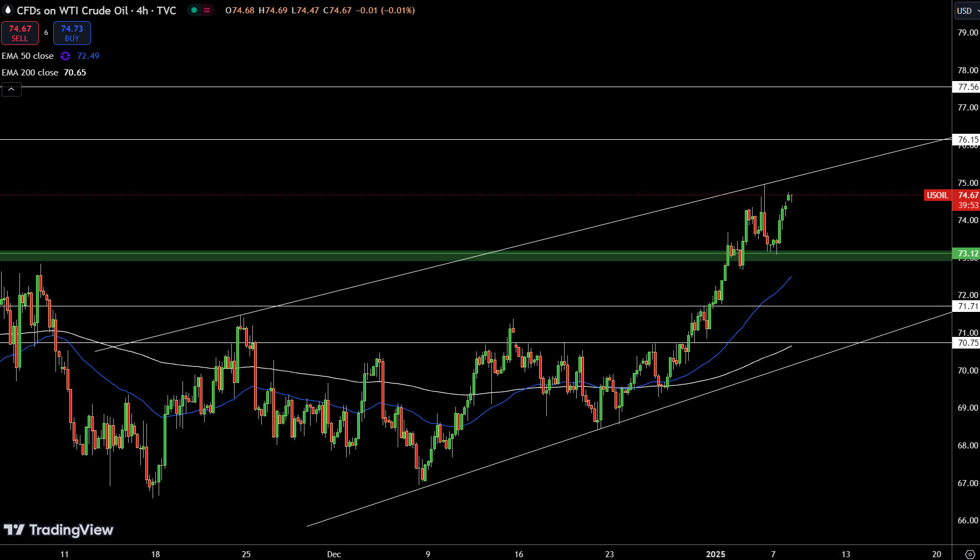Click the oil drop symbol icon

[x=8, y=10]
